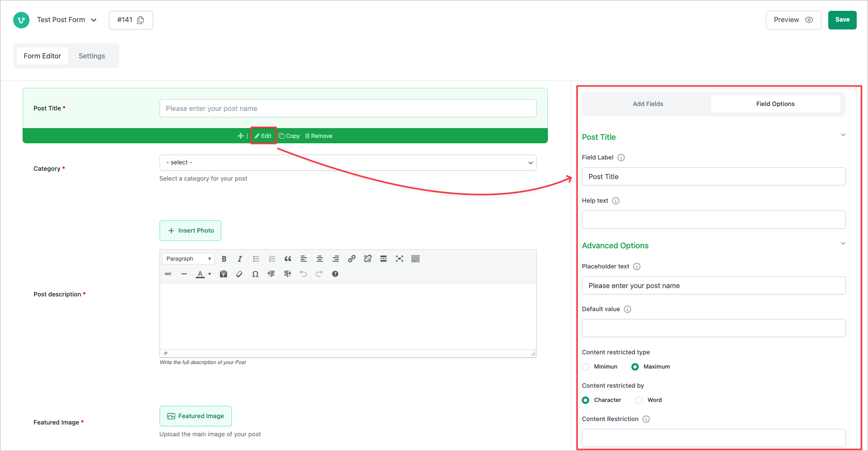868x451 pixels.
Task: Select Maximum as content restricted type
Action: point(635,367)
